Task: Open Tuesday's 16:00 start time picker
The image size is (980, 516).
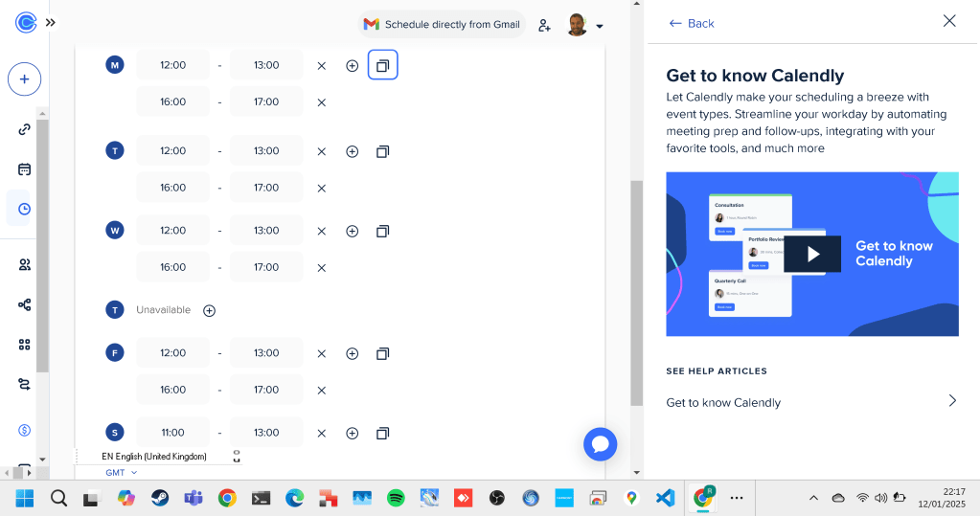Action: [x=173, y=188]
